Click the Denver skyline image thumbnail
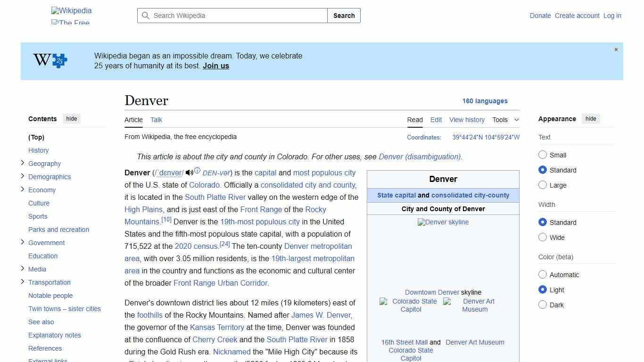 (443, 222)
